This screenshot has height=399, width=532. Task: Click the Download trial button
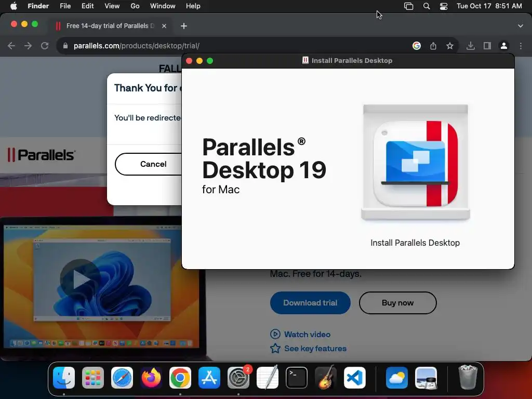[310, 303]
